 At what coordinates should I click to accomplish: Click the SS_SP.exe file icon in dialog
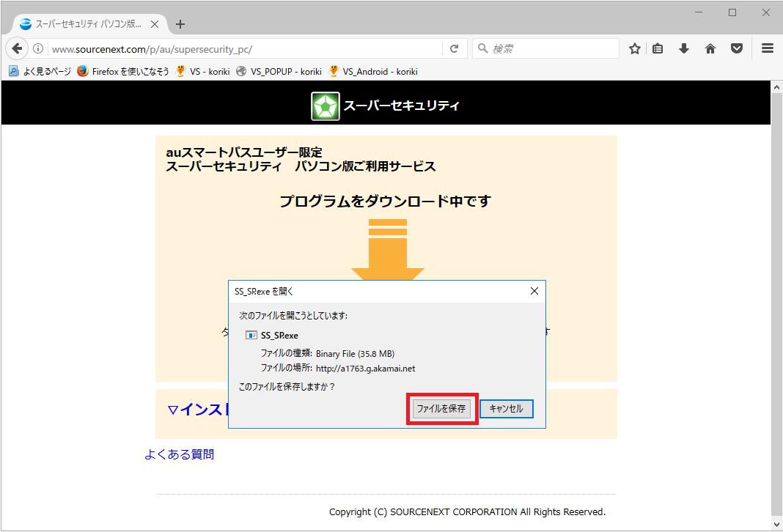tap(251, 336)
